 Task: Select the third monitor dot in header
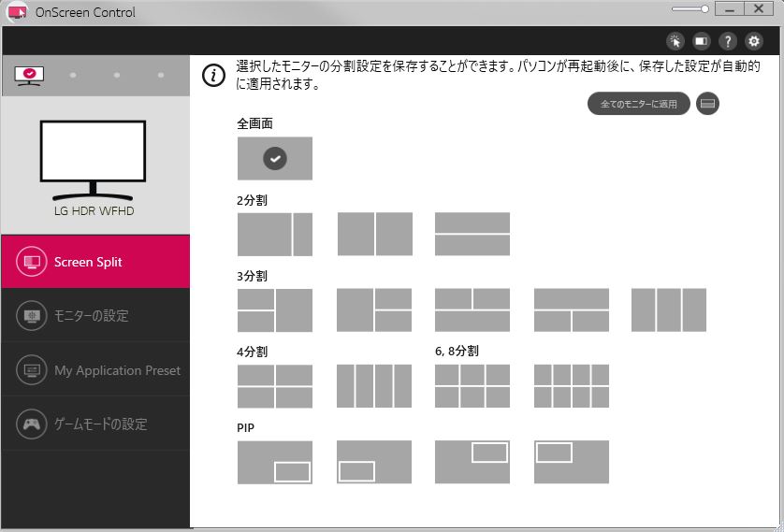(117, 76)
